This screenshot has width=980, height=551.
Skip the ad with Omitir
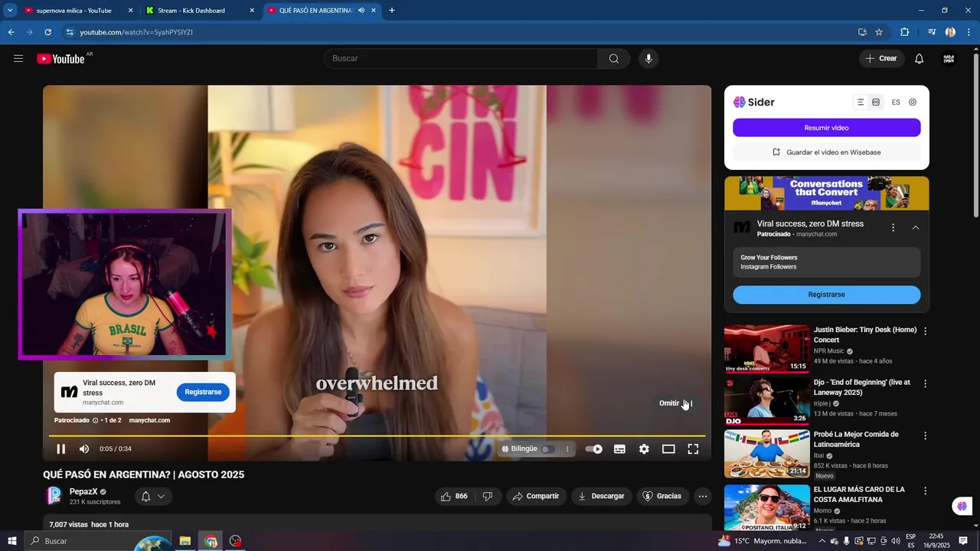click(x=675, y=403)
